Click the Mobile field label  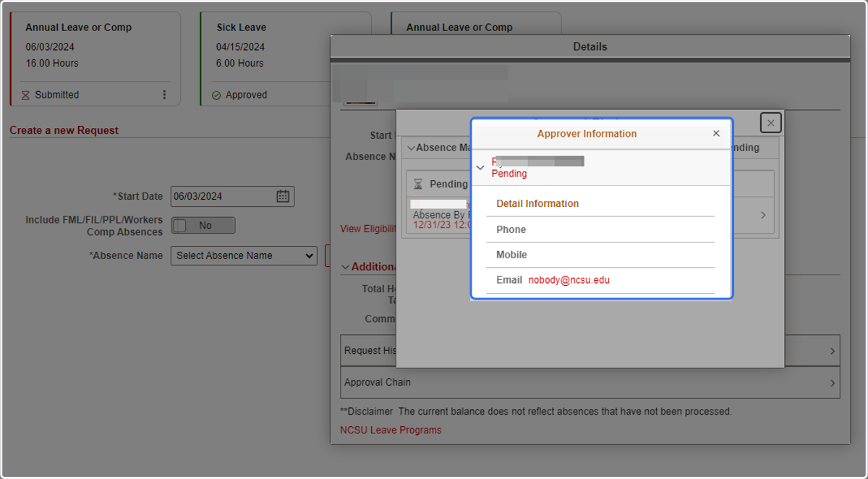pos(511,255)
